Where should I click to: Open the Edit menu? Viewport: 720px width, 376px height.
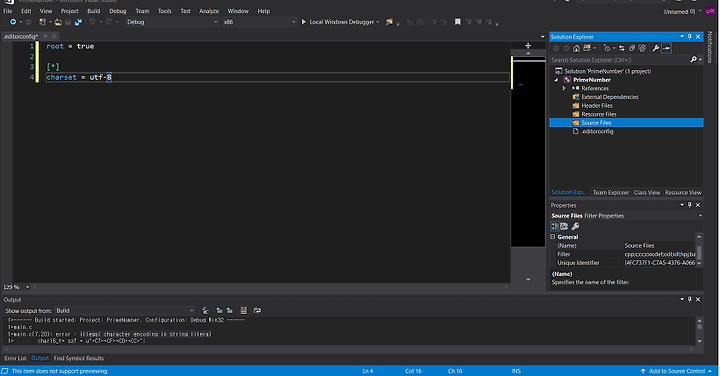[x=26, y=11]
